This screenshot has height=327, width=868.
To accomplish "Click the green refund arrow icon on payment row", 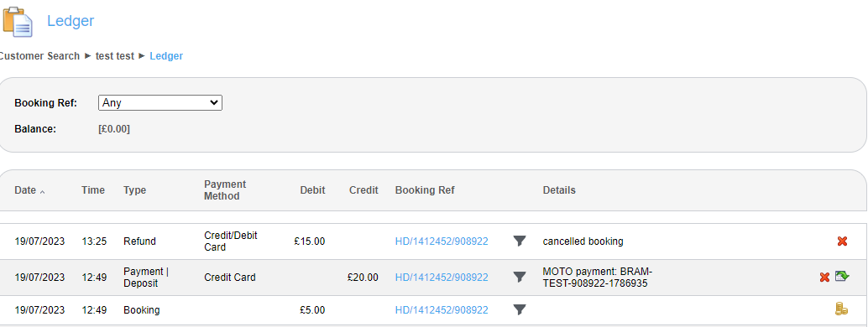I will (842, 276).
